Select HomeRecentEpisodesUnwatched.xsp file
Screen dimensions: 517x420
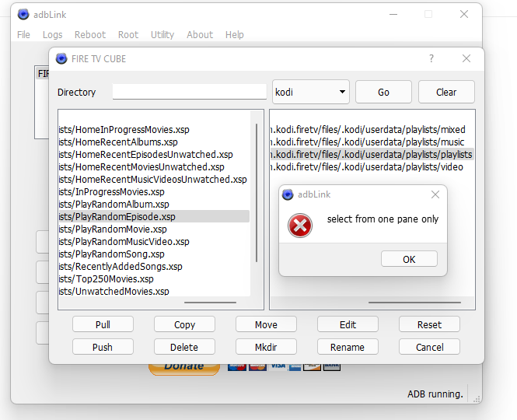coord(154,155)
